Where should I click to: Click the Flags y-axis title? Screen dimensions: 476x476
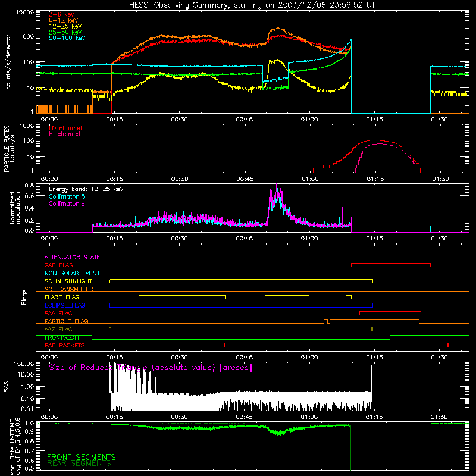point(24,297)
